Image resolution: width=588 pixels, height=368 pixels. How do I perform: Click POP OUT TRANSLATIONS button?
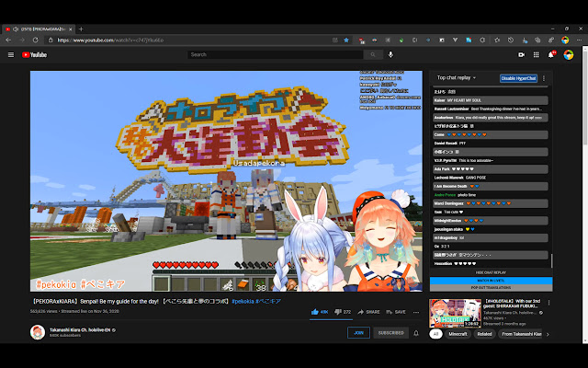[x=491, y=288]
